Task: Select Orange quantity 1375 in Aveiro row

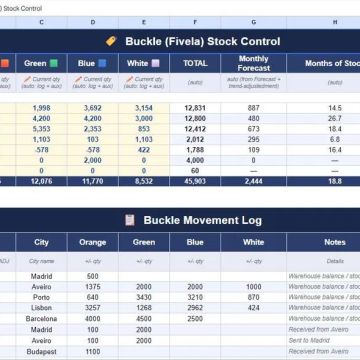Action: click(x=93, y=287)
